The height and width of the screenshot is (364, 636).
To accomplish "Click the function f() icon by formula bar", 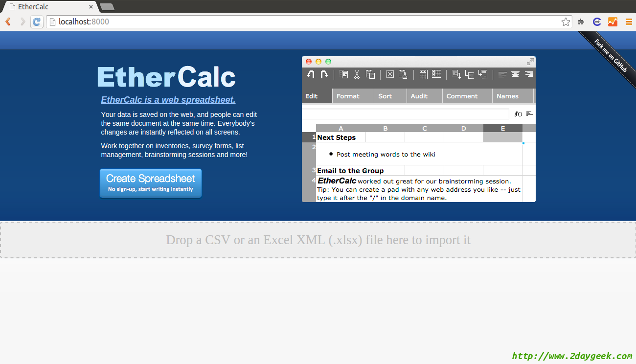I will pyautogui.click(x=518, y=114).
